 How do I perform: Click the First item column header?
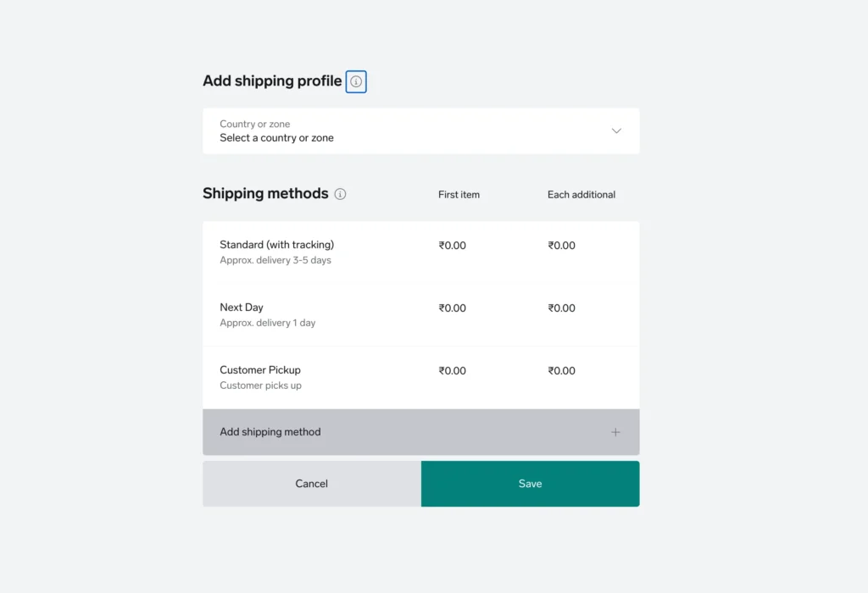(x=459, y=194)
